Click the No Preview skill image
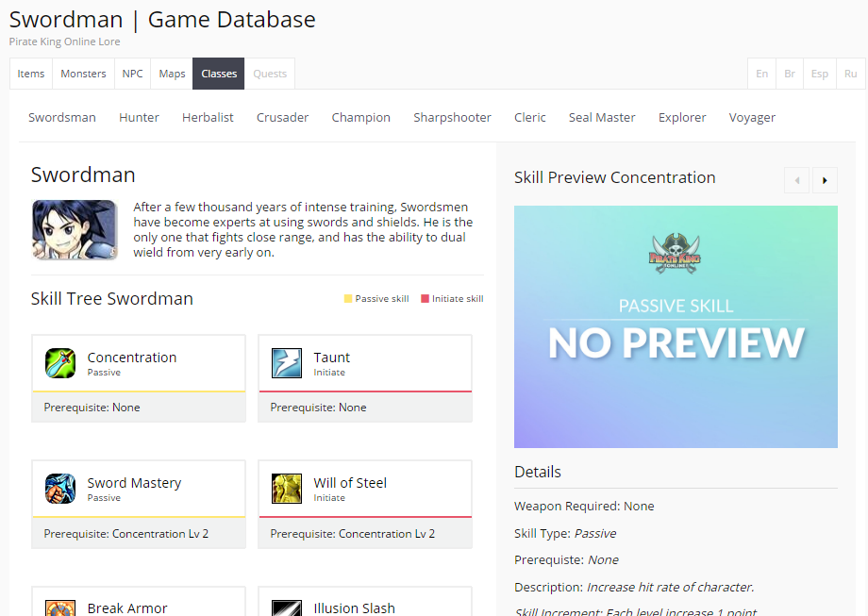The height and width of the screenshot is (616, 868). pos(676,326)
